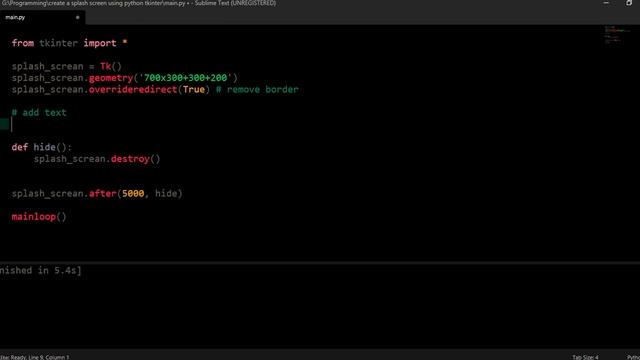Click the 5000 value in after call
The height and width of the screenshot is (360, 640).
(133, 193)
